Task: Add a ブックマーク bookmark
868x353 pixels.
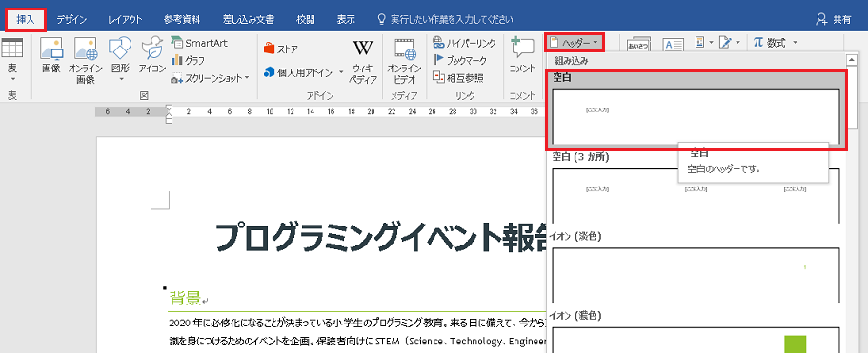Action: pyautogui.click(x=459, y=60)
